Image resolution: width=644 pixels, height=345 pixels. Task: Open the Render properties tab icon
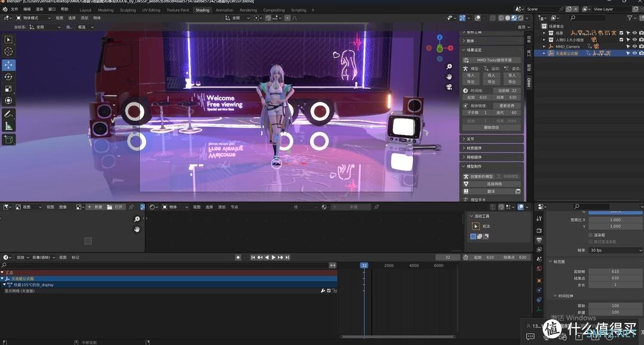coord(539,231)
